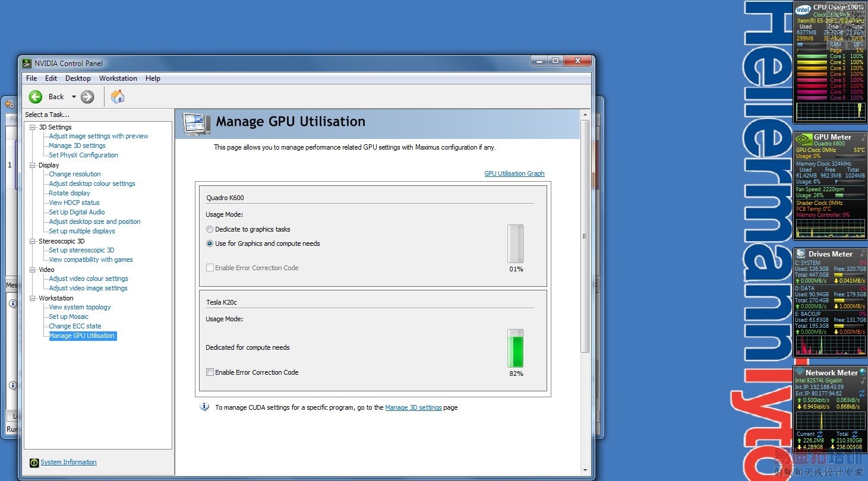The width and height of the screenshot is (868, 481).
Task: Open Manage 3D settings in the task tree
Action: (77, 145)
